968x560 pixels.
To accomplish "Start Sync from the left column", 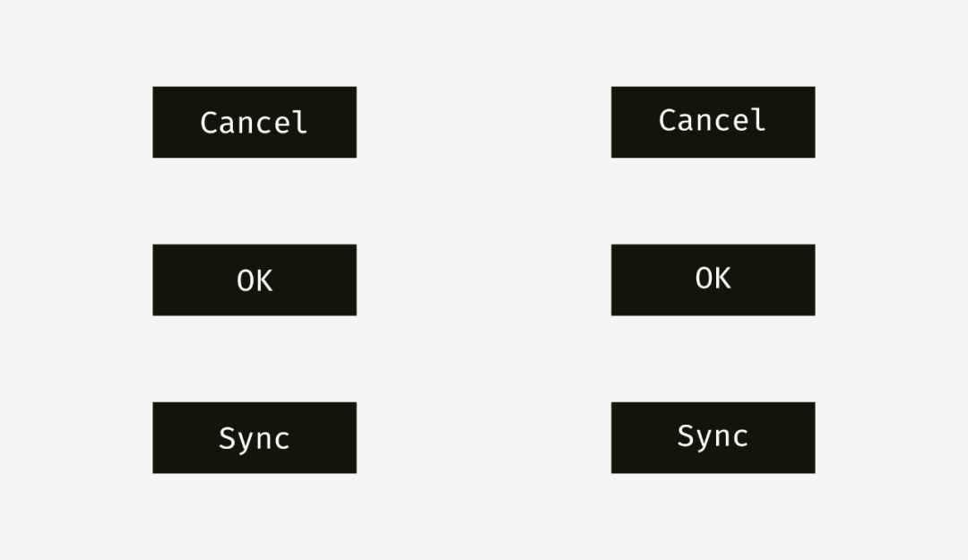I will [255, 438].
